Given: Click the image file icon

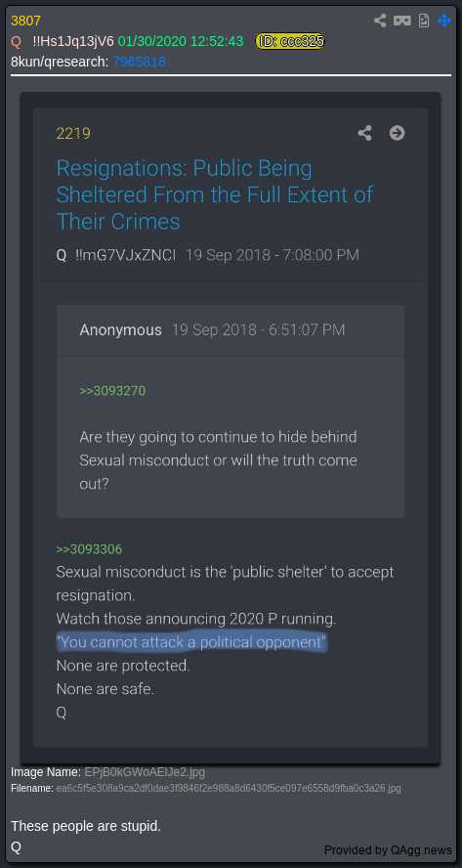Looking at the screenshot, I should [424, 21].
